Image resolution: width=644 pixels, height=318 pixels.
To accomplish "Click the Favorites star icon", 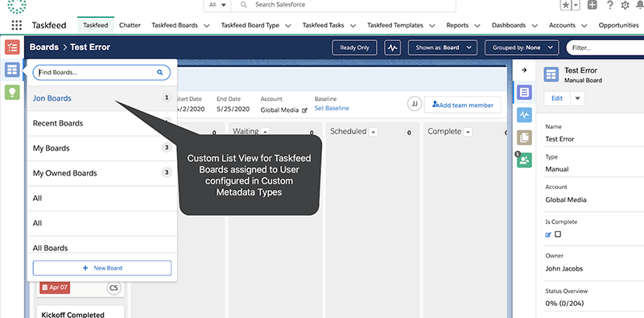I will tap(566, 5).
